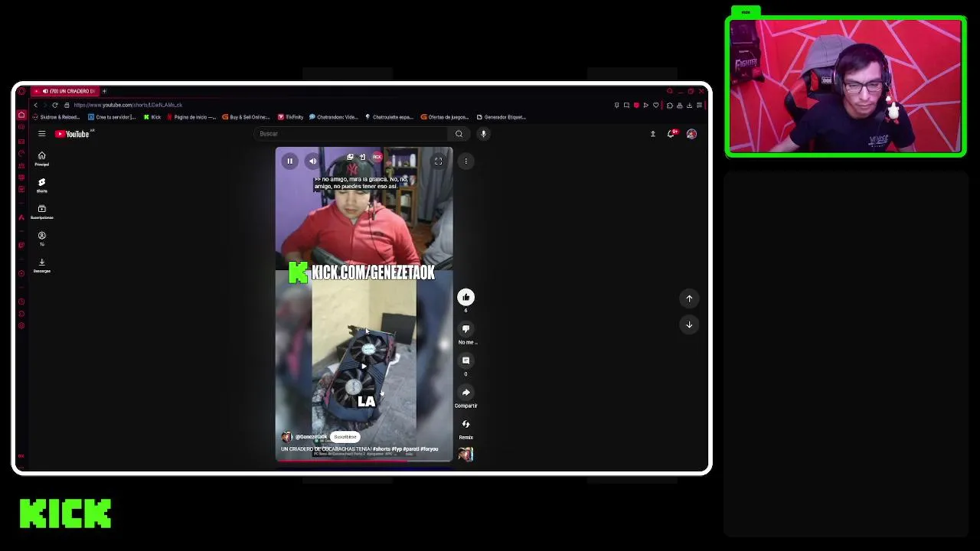Click the pin icon in browser toolbar
Screen dimensions: 980x551
pyautogui.click(x=616, y=105)
